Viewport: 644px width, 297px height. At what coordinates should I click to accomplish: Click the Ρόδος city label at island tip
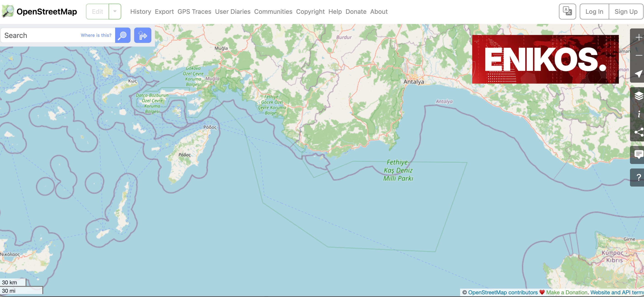pos(210,127)
